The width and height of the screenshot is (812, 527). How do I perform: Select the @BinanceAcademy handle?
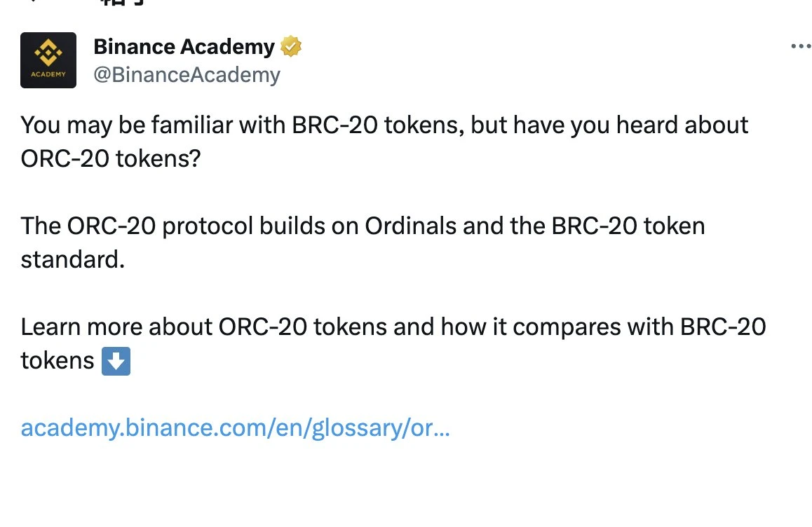(x=186, y=74)
